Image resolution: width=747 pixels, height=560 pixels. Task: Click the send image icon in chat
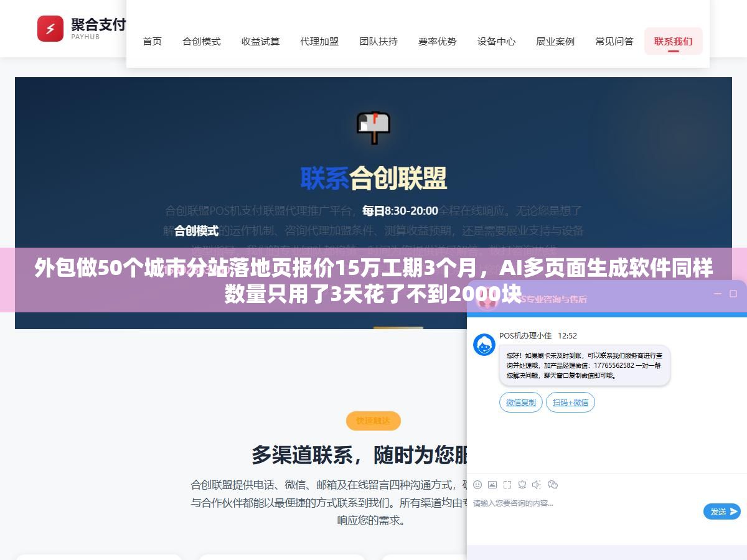[x=492, y=484]
